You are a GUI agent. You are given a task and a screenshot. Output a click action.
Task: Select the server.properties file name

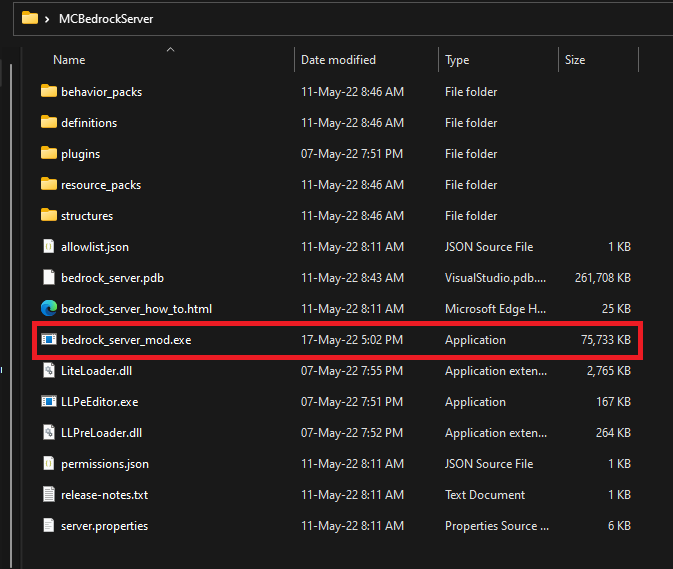pos(104,526)
